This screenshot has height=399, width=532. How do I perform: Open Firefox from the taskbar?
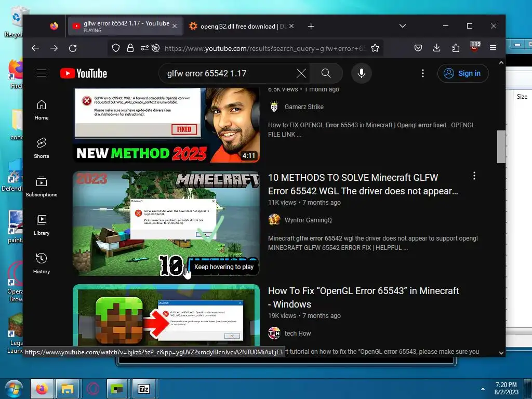click(x=42, y=389)
